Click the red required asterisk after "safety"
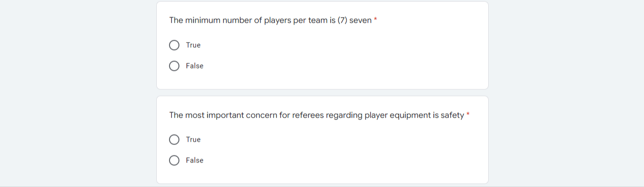 click(x=468, y=115)
